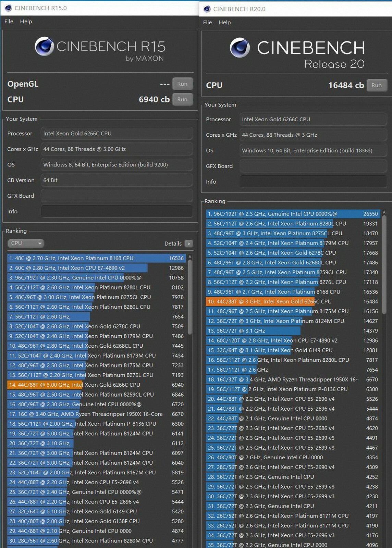Select R20 rank 5 Xeon Gold 6278C row
392x548 pixels.
[293, 253]
